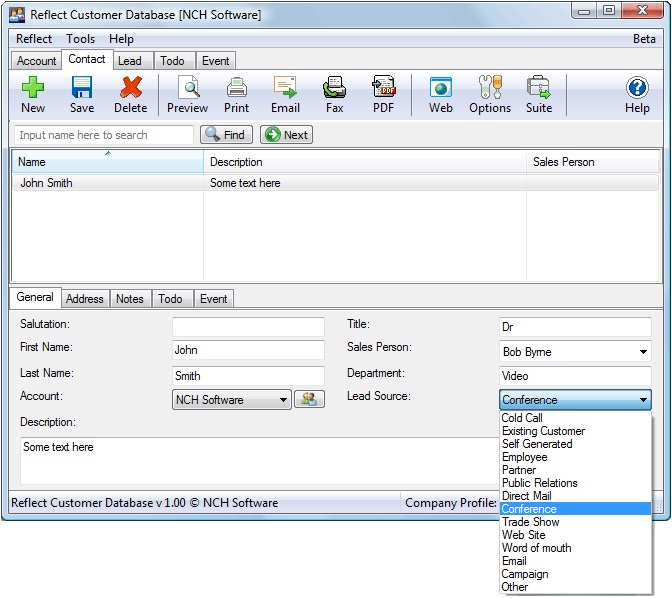Screen dimensions: 672x598
Task: Click the account lookup icon beside NCH Software
Action: click(309, 400)
